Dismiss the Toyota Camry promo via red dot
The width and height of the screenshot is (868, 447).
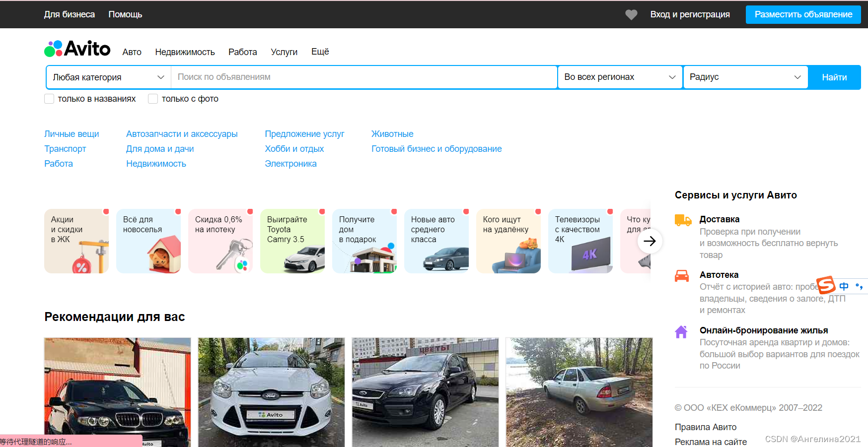(x=322, y=211)
